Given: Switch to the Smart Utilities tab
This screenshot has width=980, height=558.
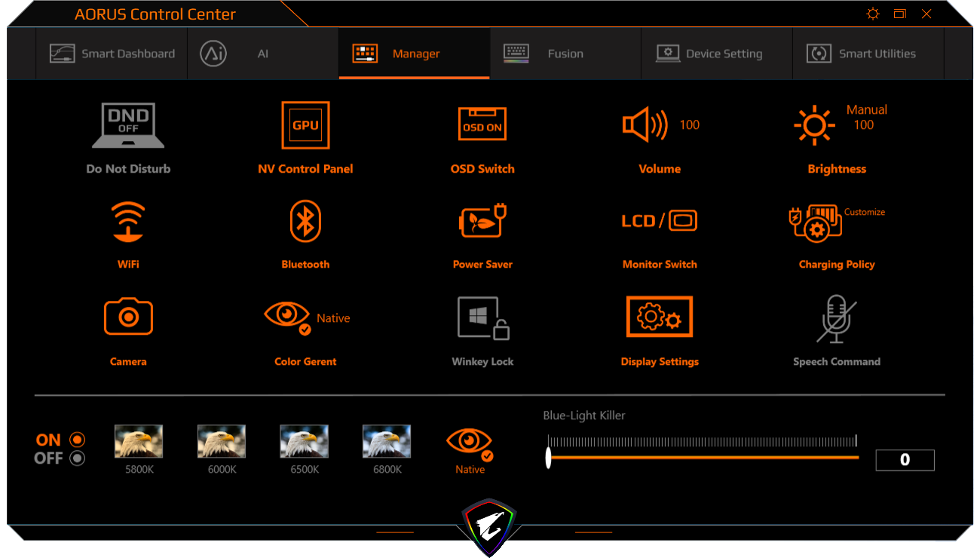Looking at the screenshot, I should point(868,54).
